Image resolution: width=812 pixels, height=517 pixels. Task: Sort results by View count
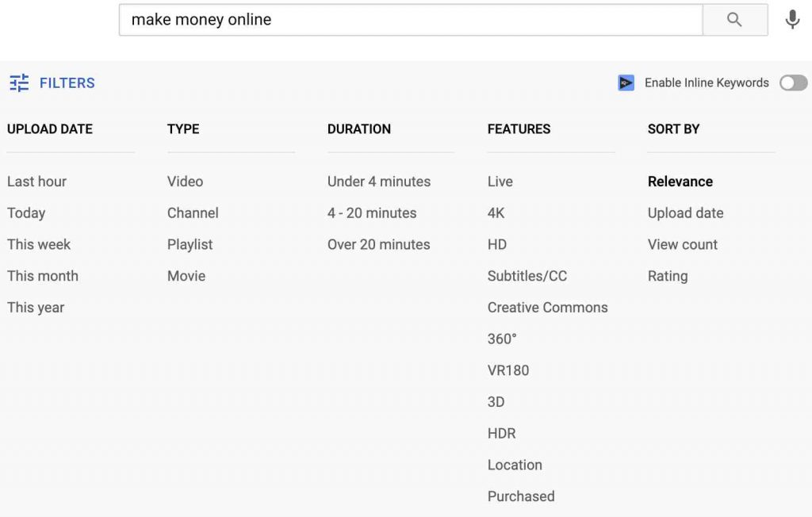click(x=683, y=244)
